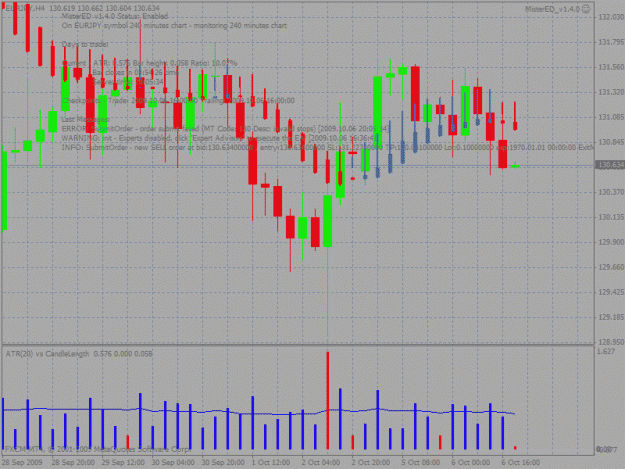Click the 'Days to trade:' text

(85, 44)
